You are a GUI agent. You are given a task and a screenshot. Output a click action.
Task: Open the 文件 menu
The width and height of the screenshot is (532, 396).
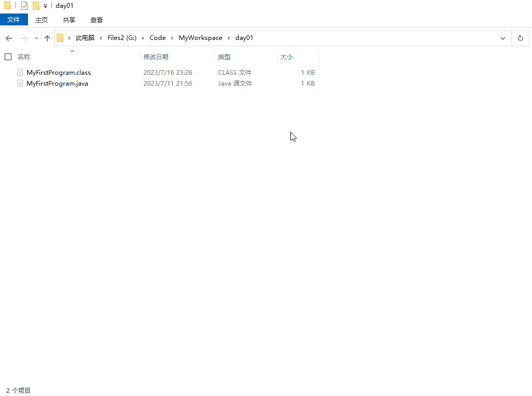tap(14, 20)
